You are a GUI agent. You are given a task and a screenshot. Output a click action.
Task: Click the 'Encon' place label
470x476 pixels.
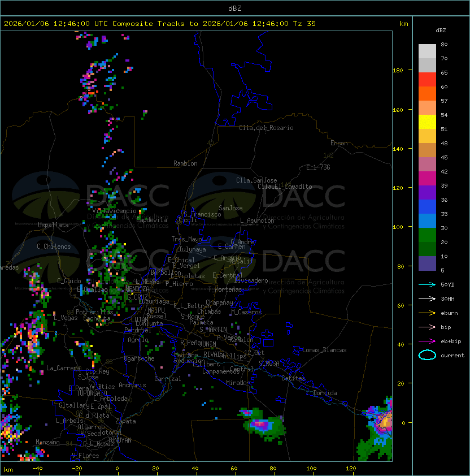click(339, 143)
